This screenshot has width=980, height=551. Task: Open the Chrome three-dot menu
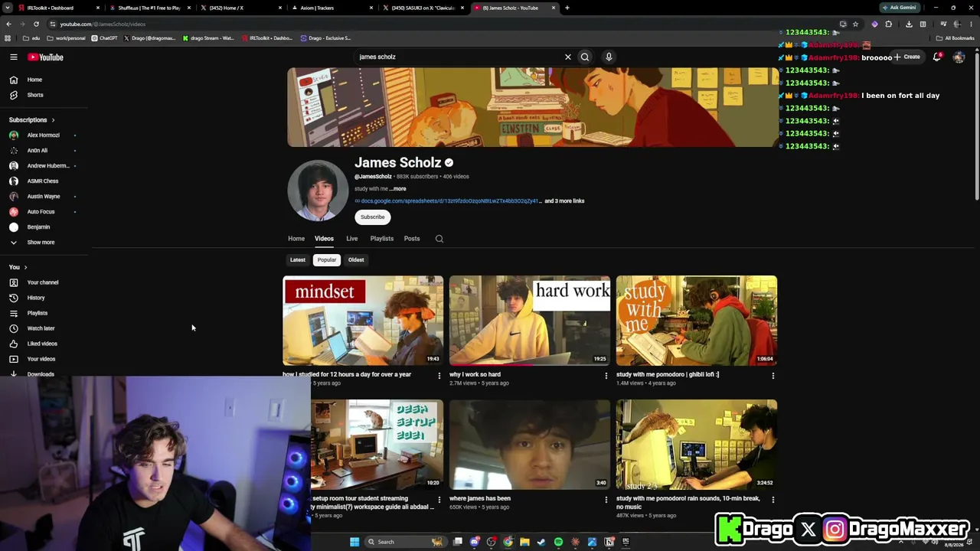point(972,24)
